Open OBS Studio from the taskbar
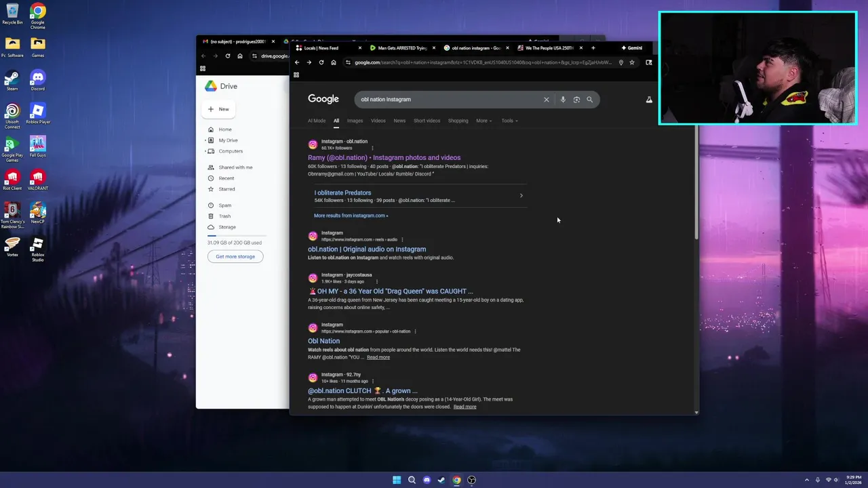The image size is (868, 488). [471, 480]
